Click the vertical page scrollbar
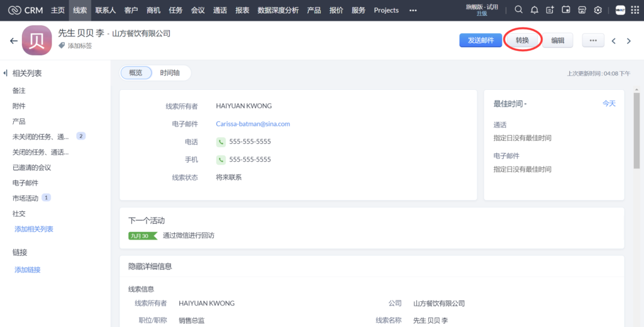Screen dimensions: 644x327 pos(636,132)
